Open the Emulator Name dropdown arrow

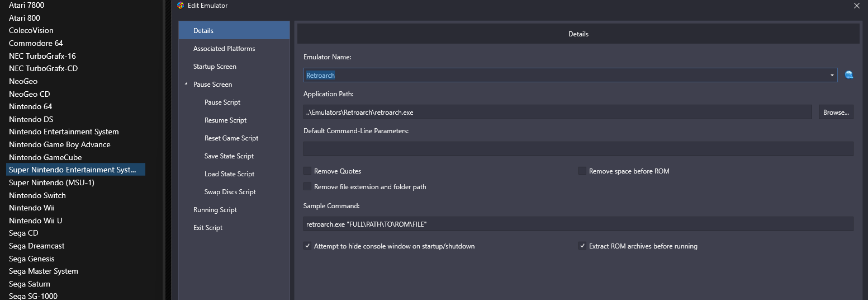832,75
